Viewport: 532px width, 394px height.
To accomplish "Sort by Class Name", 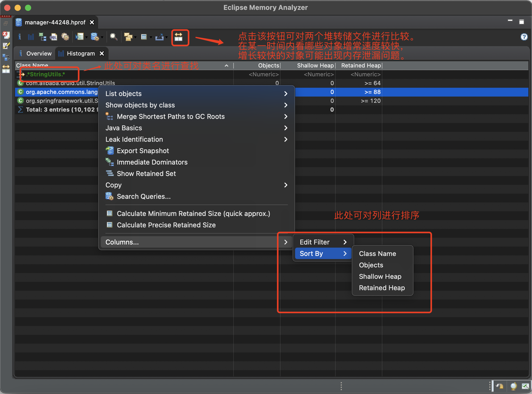I will [x=382, y=254].
